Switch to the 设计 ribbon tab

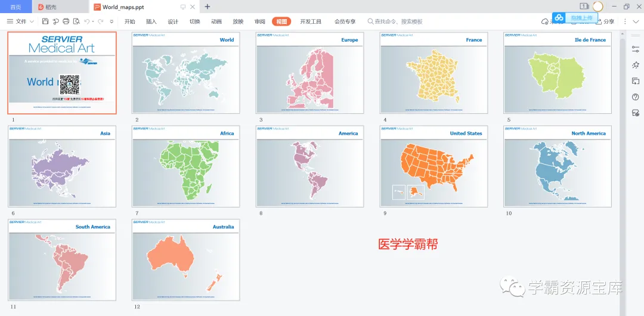click(174, 21)
